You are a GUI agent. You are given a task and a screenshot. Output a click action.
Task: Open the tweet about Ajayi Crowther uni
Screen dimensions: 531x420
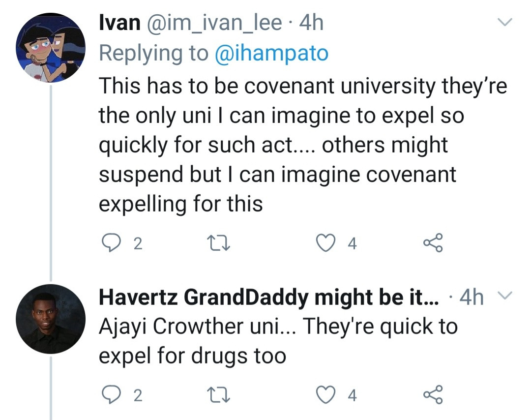[278, 341]
